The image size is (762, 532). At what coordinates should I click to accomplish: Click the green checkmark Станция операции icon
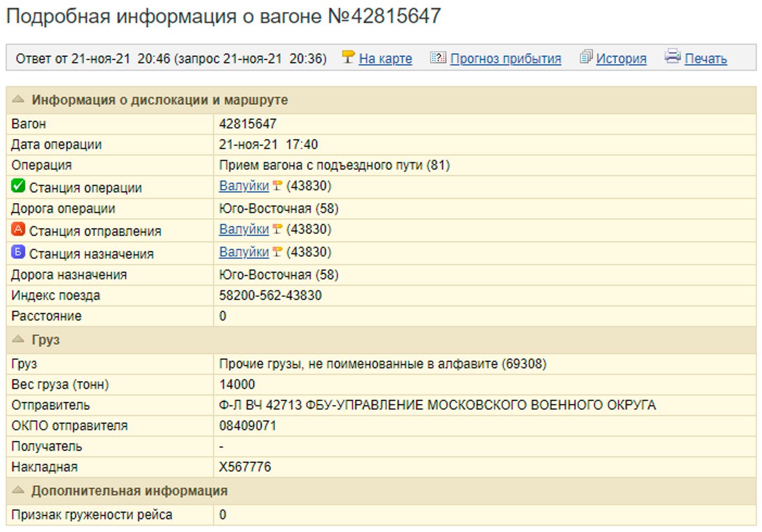pos(18,186)
